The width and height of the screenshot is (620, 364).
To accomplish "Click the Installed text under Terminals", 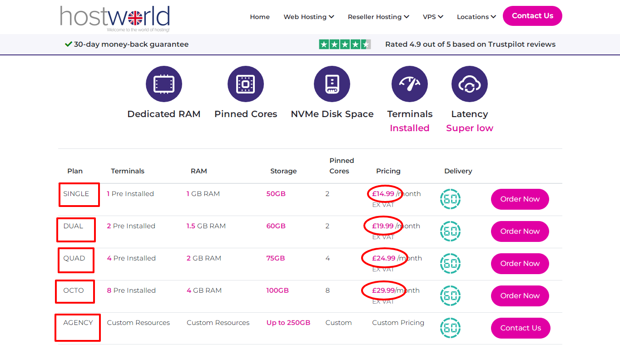I will pyautogui.click(x=409, y=128).
